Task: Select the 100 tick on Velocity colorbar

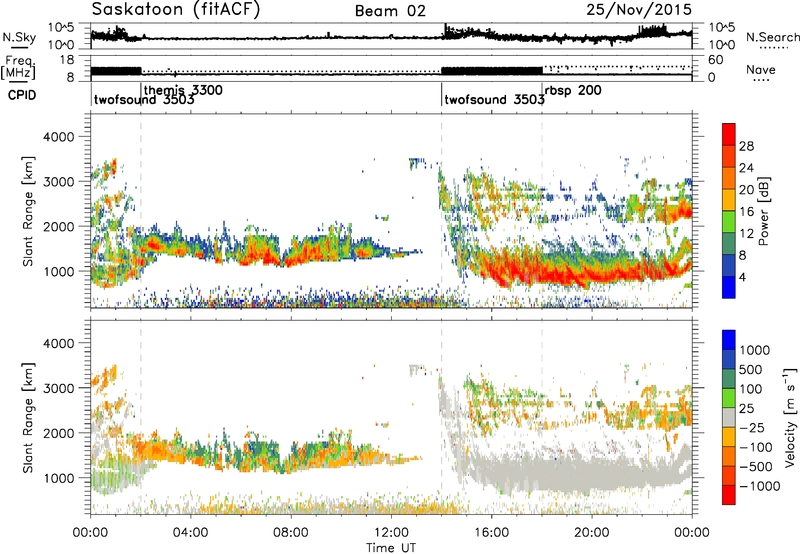Action: (x=751, y=389)
